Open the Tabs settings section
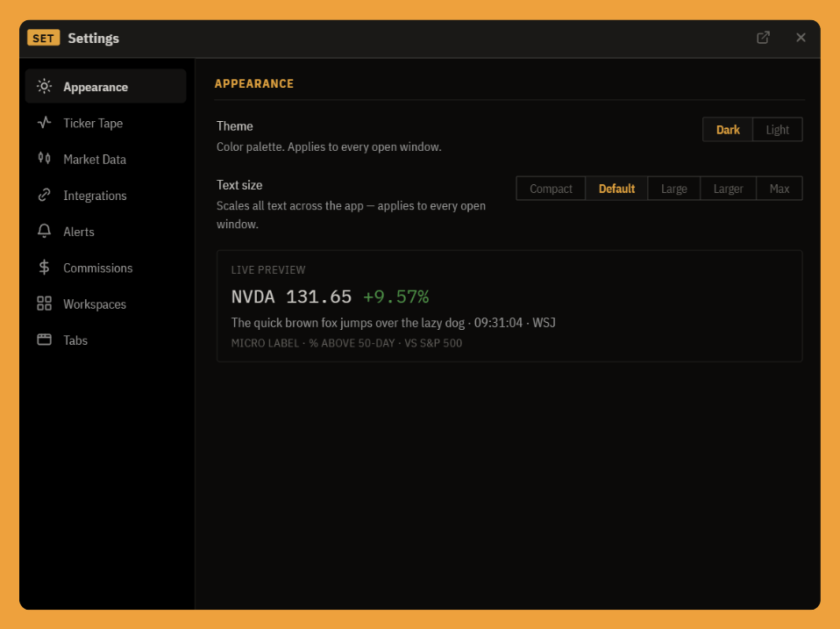This screenshot has width=840, height=629. [105, 340]
